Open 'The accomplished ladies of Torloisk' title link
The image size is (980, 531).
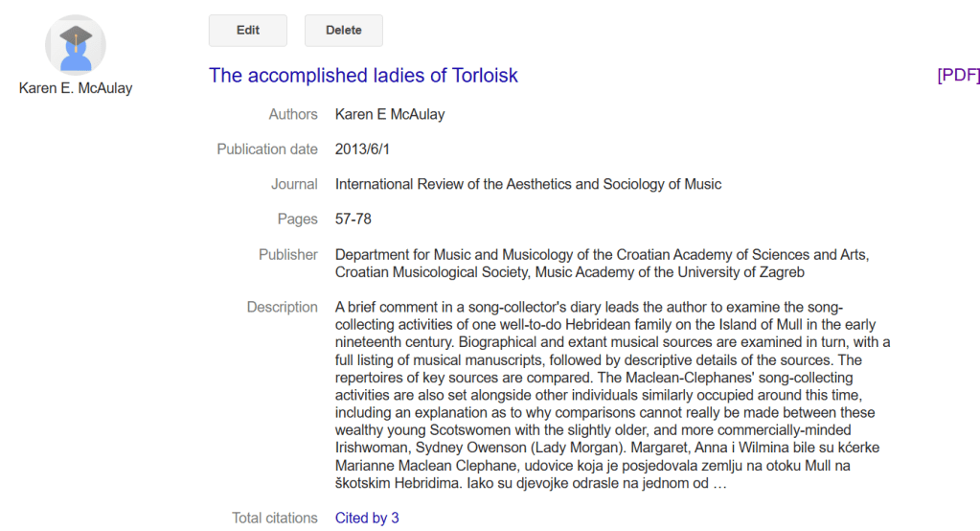[x=363, y=76]
